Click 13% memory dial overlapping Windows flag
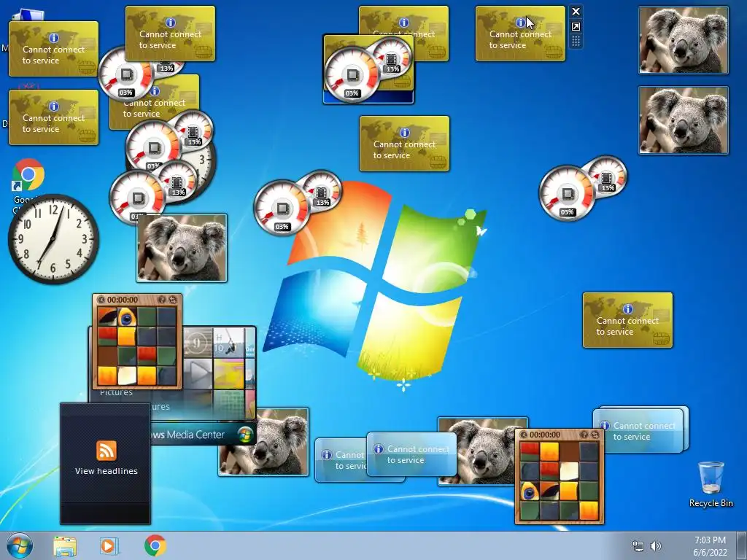The height and width of the screenshot is (560, 747). click(x=322, y=190)
